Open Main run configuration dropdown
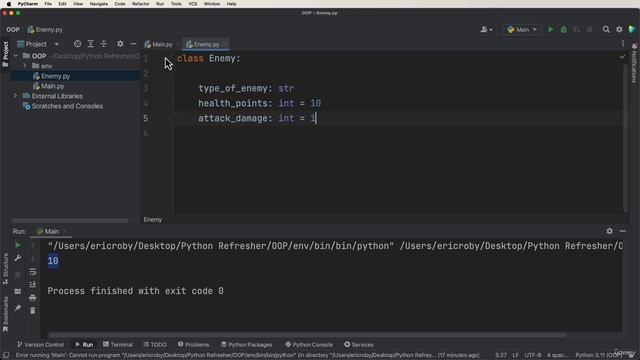The image size is (640, 360). 522,29
